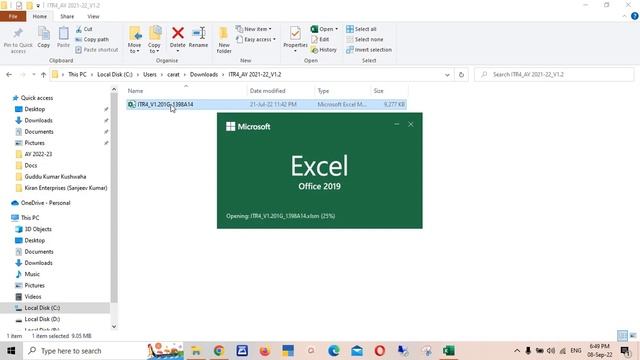This screenshot has height=360, width=640.
Task: Click the search box in Explorer
Action: pos(554,75)
